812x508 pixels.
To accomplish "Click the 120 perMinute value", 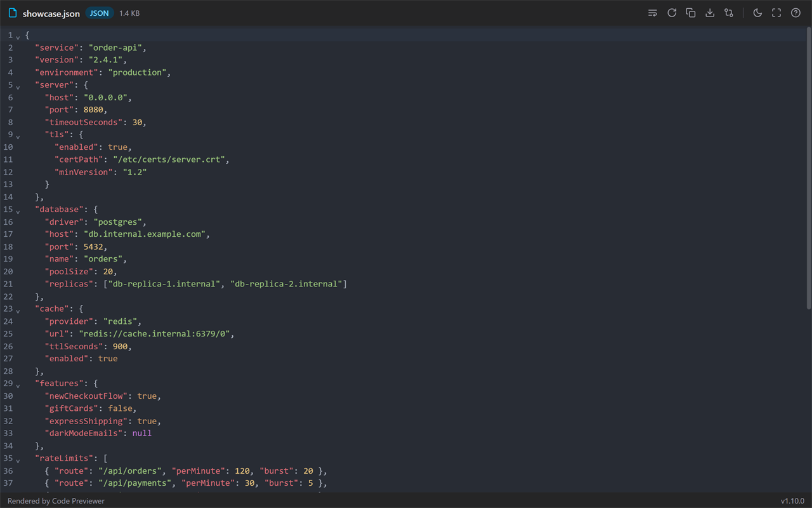I will (x=242, y=471).
